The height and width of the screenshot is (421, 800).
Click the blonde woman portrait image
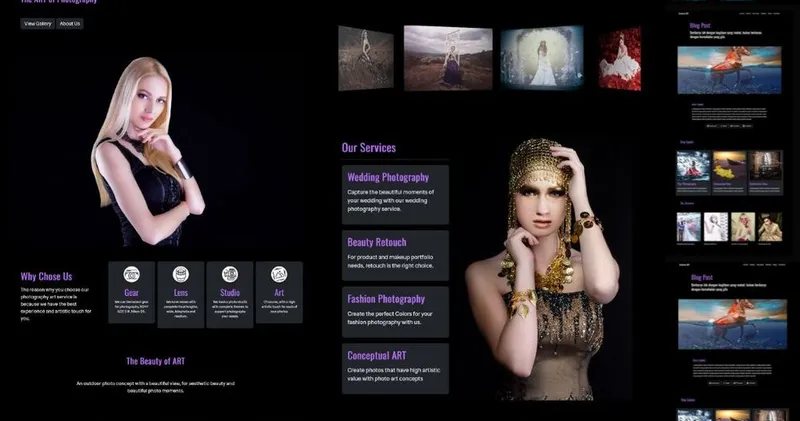tap(148, 150)
